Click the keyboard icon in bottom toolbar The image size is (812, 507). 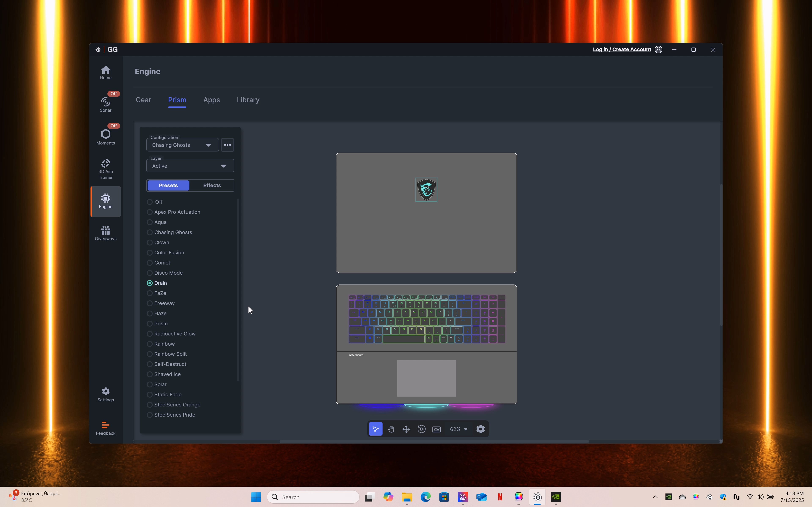tap(436, 429)
